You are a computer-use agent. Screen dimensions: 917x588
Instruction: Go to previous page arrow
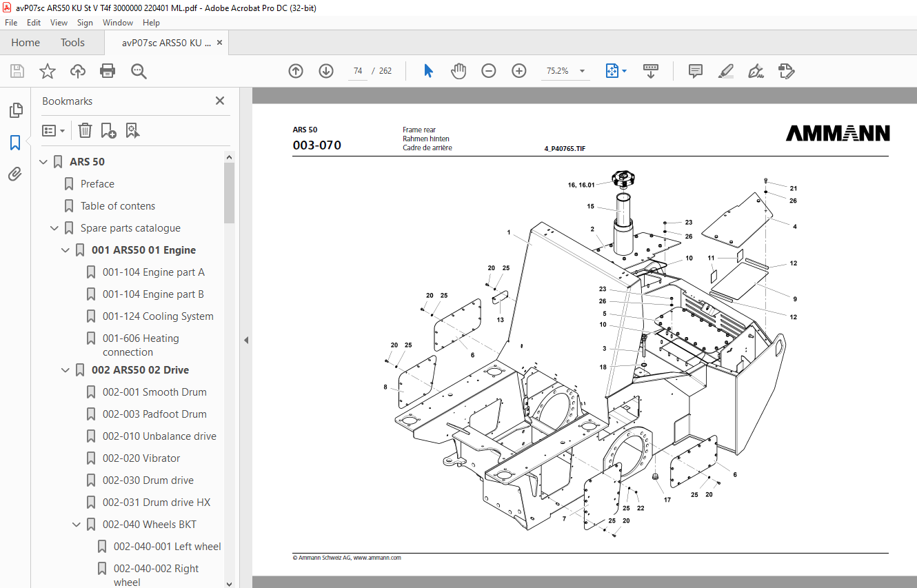(296, 71)
